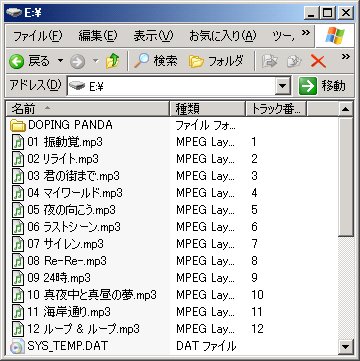Select the icon of 01 振動覚.mp3
This screenshot has width=360, height=361.
tap(18, 143)
